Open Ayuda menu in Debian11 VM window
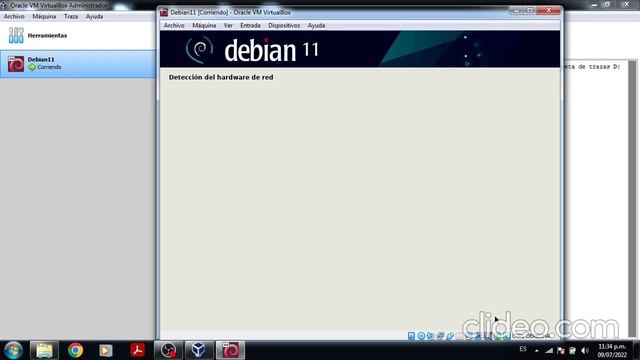The image size is (640, 360). (x=316, y=25)
